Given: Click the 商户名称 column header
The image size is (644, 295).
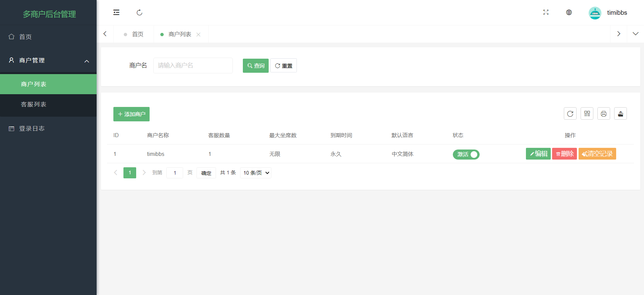Looking at the screenshot, I should (158, 135).
